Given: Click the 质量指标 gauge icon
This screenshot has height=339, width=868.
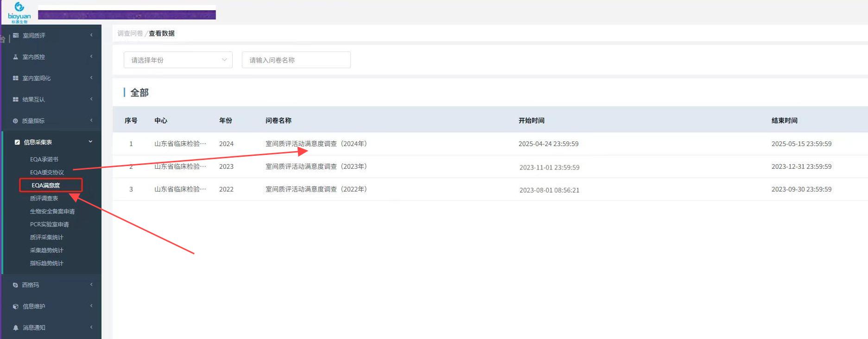Looking at the screenshot, I should click(16, 121).
